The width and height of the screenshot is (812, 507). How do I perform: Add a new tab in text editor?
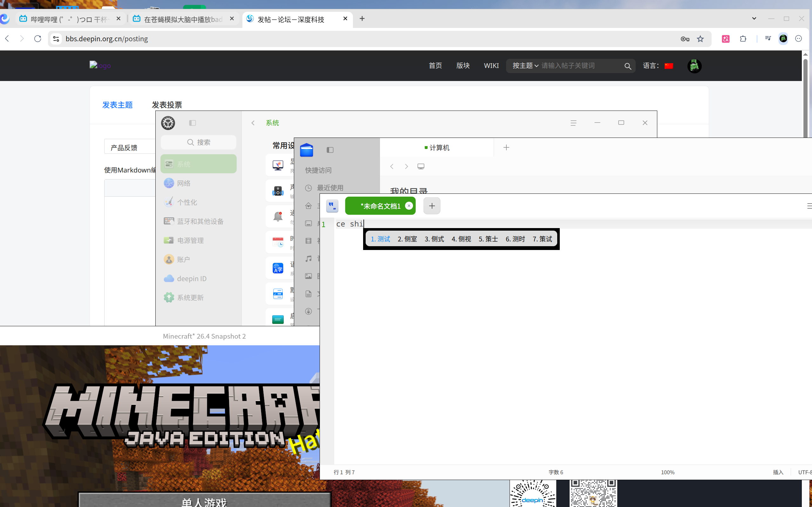pyautogui.click(x=432, y=206)
